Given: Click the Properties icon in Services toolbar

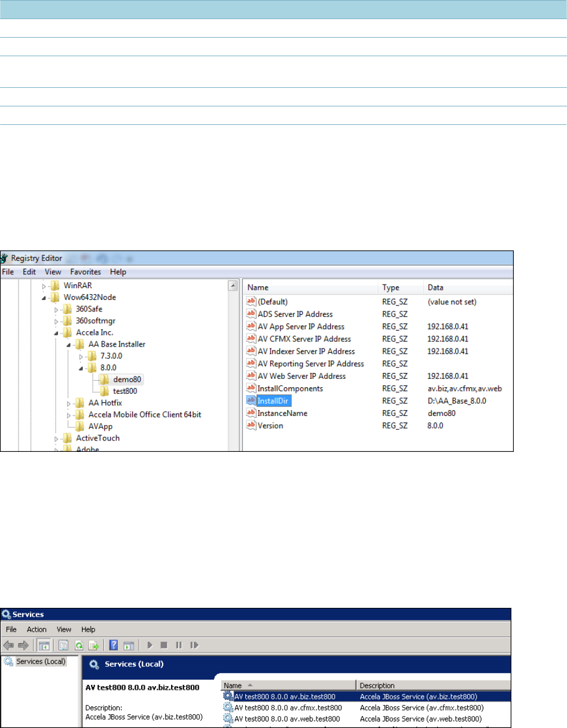Looking at the screenshot, I should [63, 646].
